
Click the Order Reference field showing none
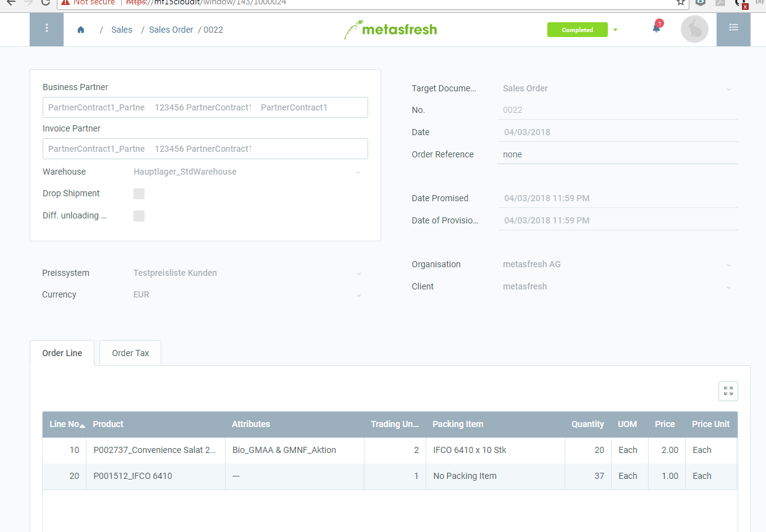(x=617, y=154)
